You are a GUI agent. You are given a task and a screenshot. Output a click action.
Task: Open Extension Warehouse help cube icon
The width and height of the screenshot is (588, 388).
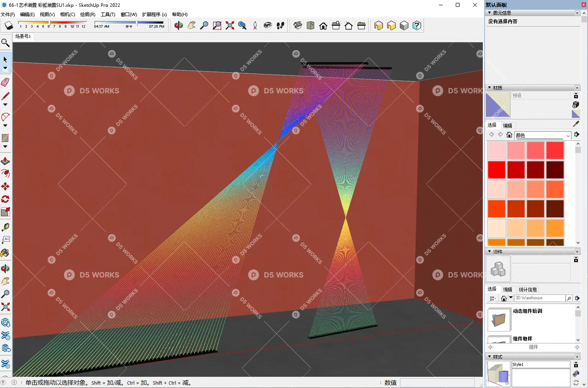pyautogui.click(x=417, y=26)
